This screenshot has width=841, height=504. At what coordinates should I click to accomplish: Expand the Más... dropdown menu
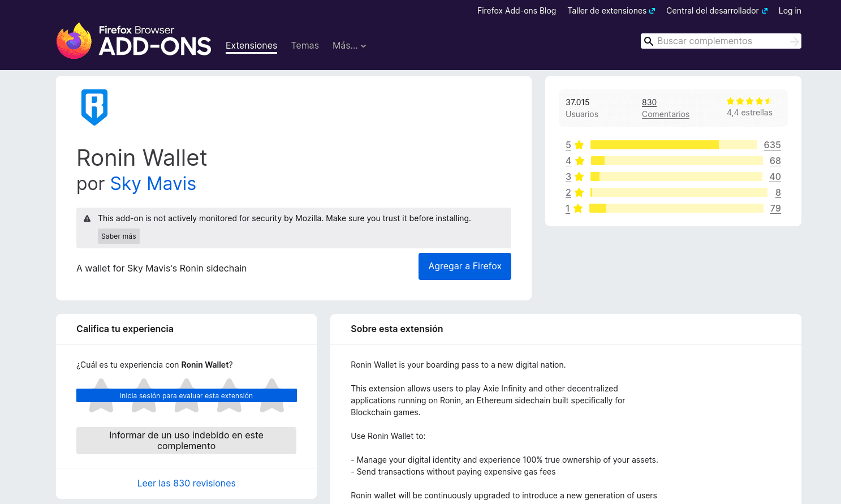(x=349, y=46)
